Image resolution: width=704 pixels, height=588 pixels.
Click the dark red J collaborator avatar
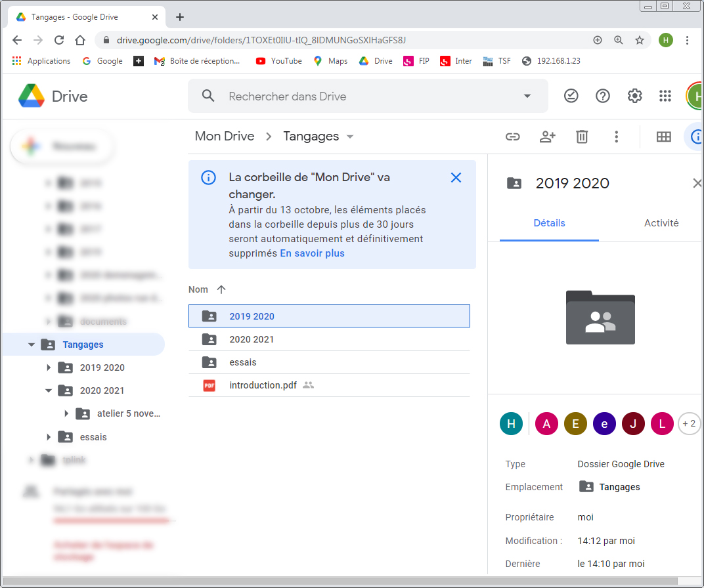pyautogui.click(x=633, y=423)
